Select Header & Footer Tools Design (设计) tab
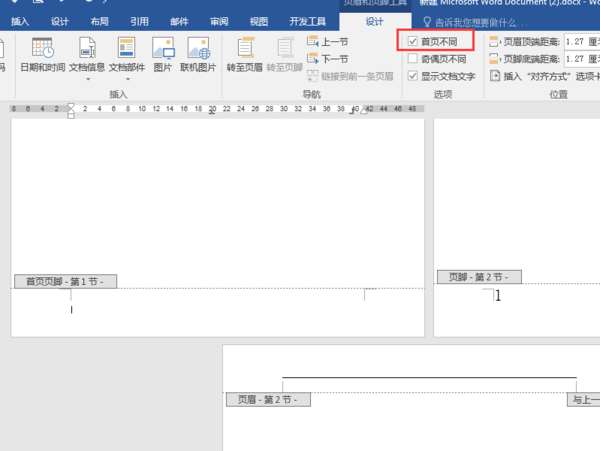Screen dimensions: 600x451 pos(375,21)
